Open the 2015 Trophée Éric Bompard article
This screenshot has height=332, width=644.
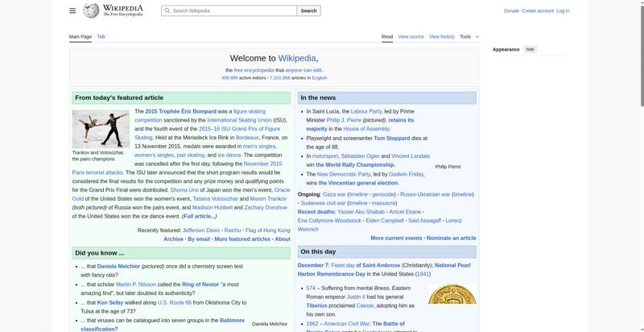pyautogui.click(x=180, y=111)
